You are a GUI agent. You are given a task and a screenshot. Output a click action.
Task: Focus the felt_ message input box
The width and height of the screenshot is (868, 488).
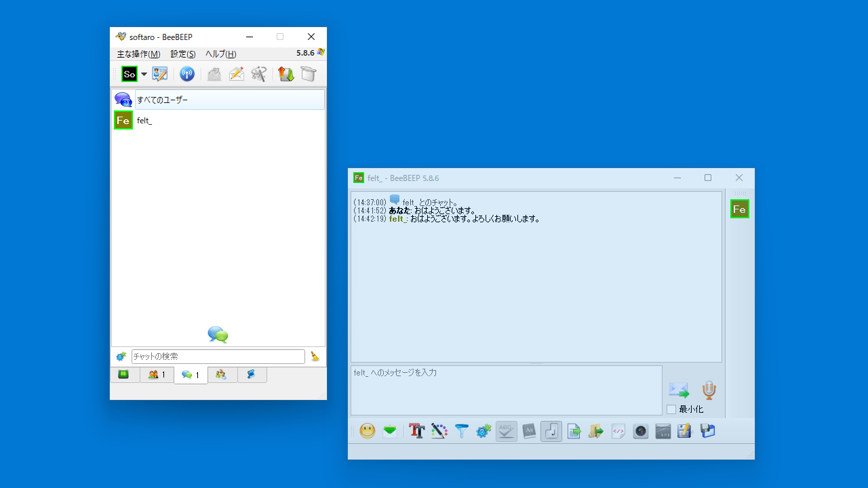click(506, 390)
